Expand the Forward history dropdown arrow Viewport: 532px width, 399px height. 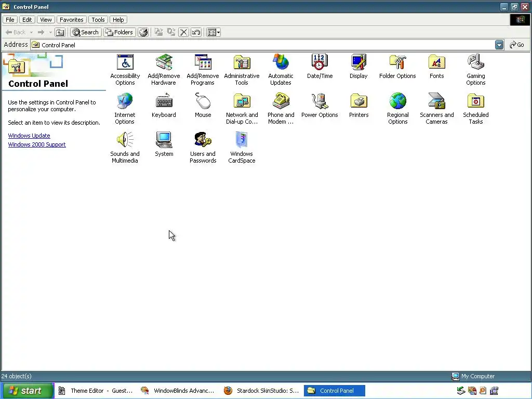[x=50, y=32]
